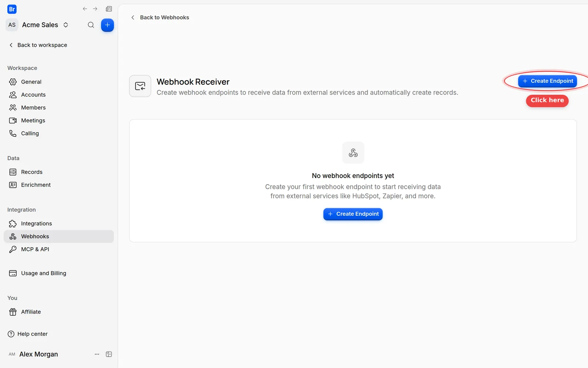Open Usage and Billing
The image size is (588, 368).
(59, 273)
